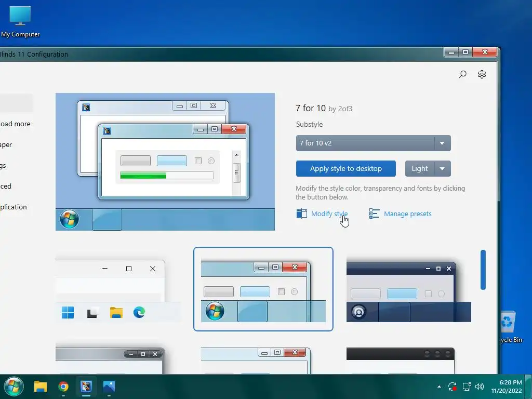
Task: Open the volume speaker tray icon
Action: coord(480,387)
